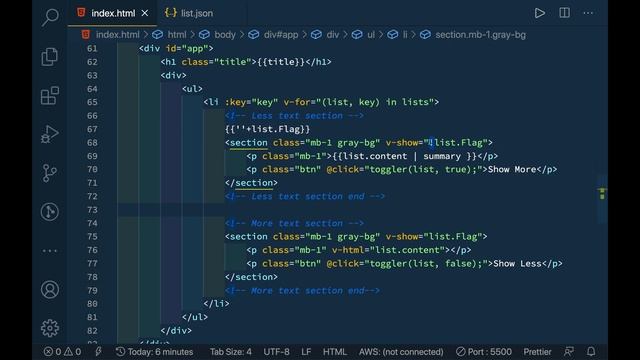This screenshot has height=360, width=640.
Task: Switch to the list.json tab
Action: click(x=189, y=13)
